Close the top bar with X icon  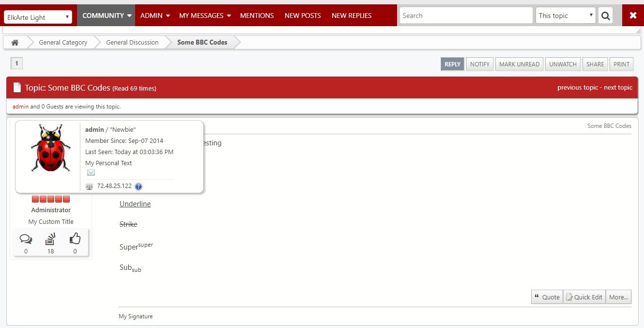[633, 16]
